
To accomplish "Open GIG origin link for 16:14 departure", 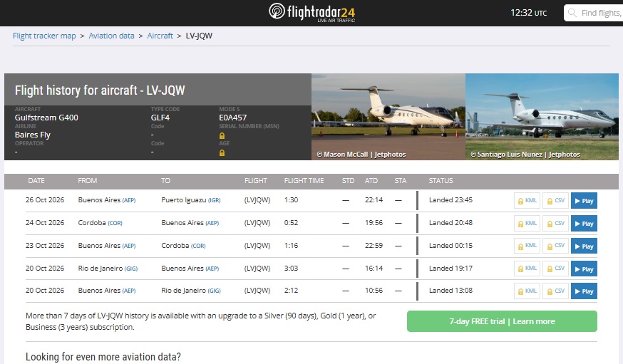I will pos(130,269).
